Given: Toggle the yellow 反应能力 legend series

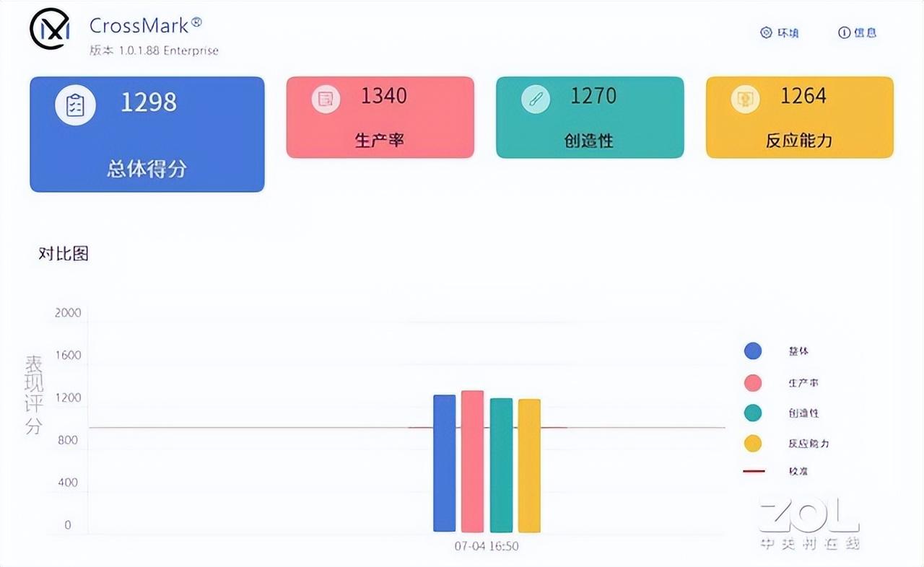Looking at the screenshot, I should 753,443.
